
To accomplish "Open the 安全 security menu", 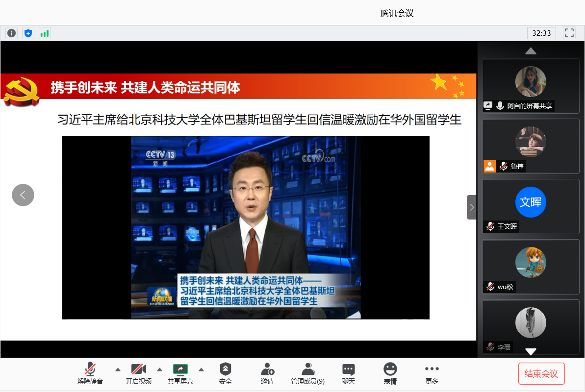I will [x=226, y=373].
